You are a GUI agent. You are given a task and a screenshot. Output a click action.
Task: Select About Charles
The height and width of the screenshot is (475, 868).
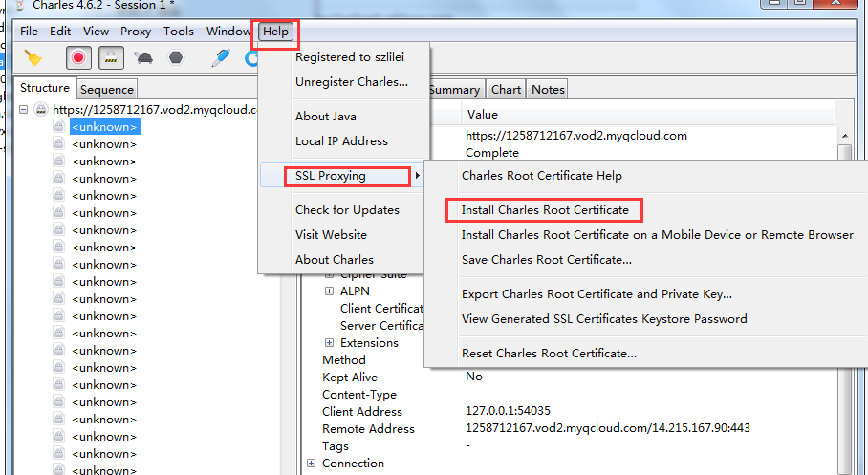click(x=335, y=260)
